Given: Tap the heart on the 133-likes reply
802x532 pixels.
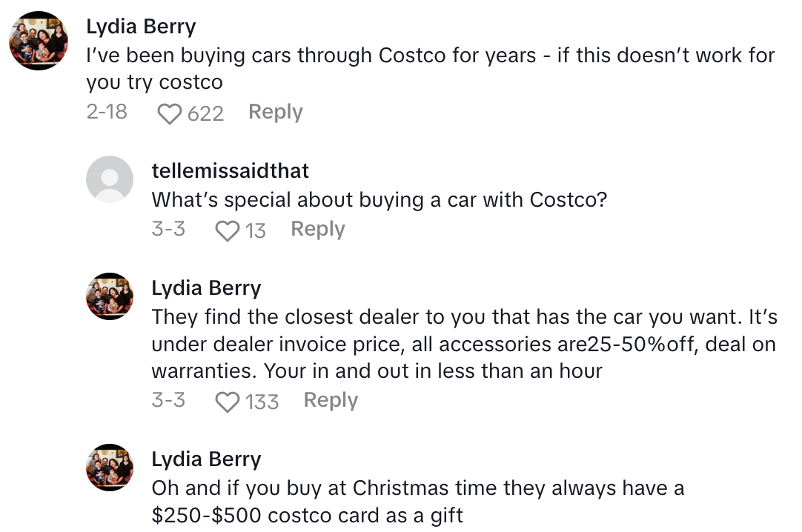Looking at the screenshot, I should click(x=227, y=402).
